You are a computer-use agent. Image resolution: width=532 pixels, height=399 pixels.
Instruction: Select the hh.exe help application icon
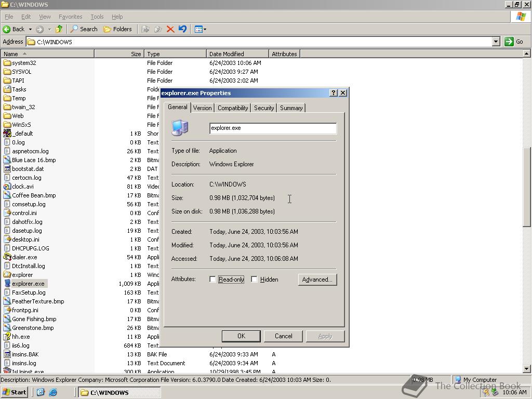7,337
